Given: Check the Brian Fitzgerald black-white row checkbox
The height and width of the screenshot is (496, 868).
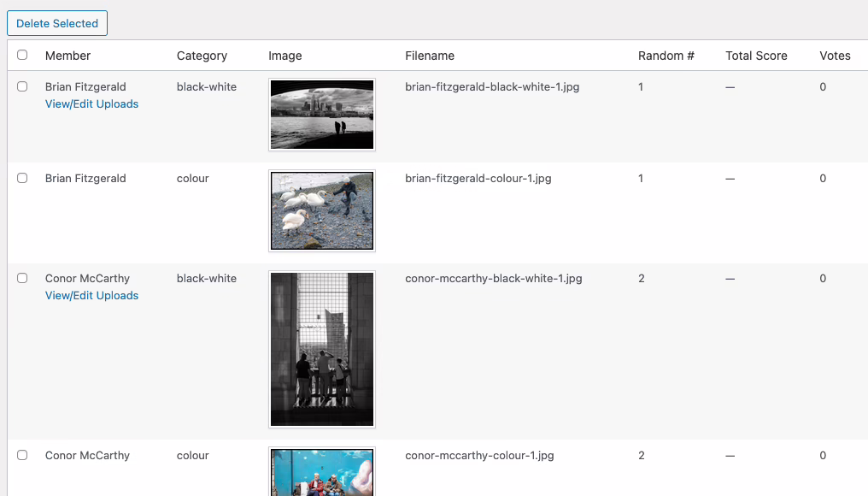Looking at the screenshot, I should tap(22, 86).
